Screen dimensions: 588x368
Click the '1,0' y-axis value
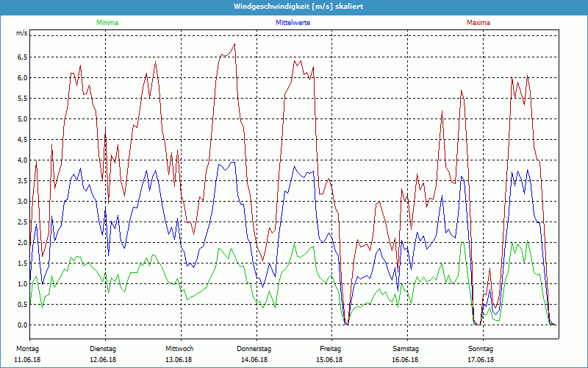[22, 284]
